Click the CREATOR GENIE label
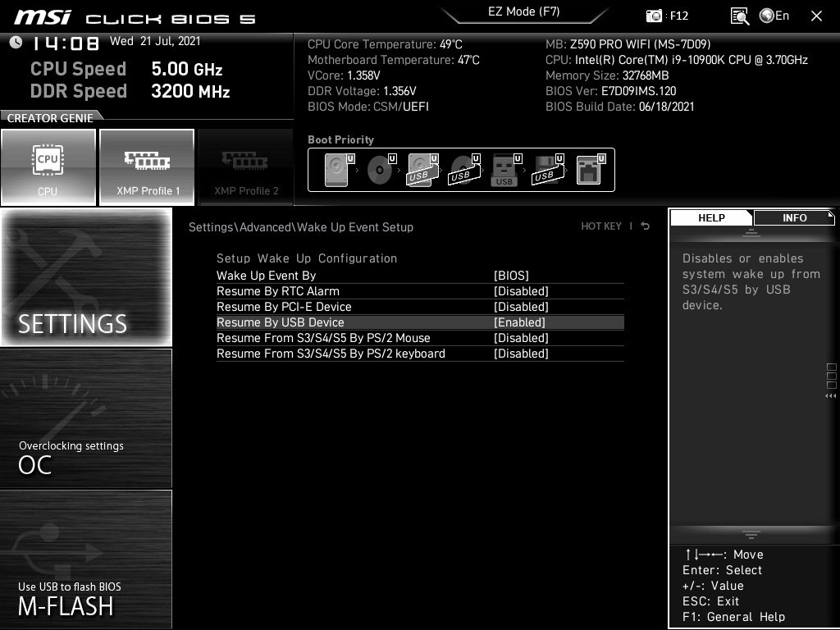This screenshot has width=840, height=630. click(50, 118)
